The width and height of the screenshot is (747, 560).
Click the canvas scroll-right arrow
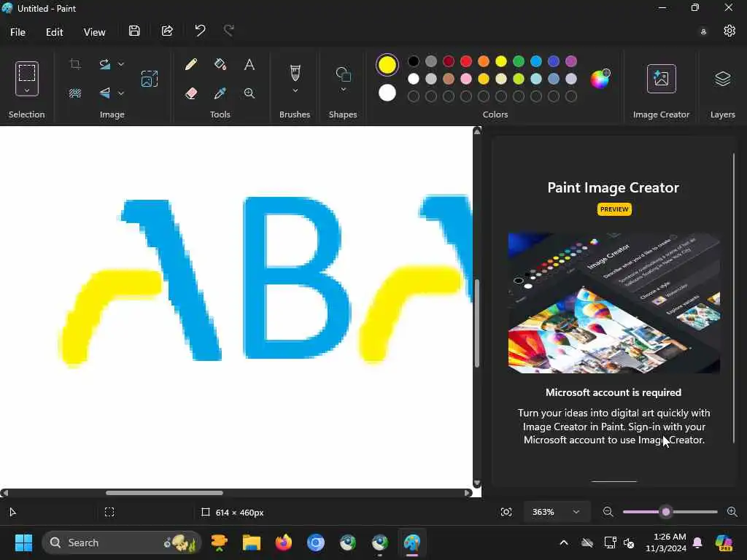click(x=468, y=493)
